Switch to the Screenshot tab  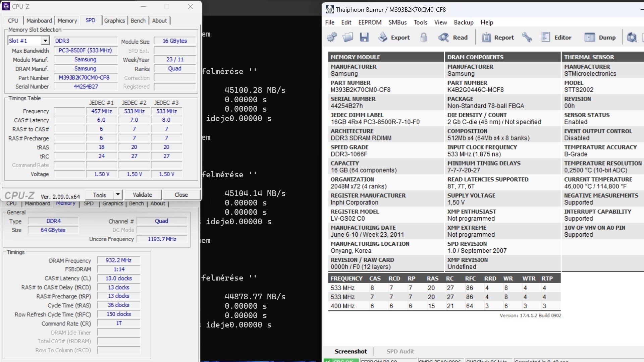coord(351,351)
